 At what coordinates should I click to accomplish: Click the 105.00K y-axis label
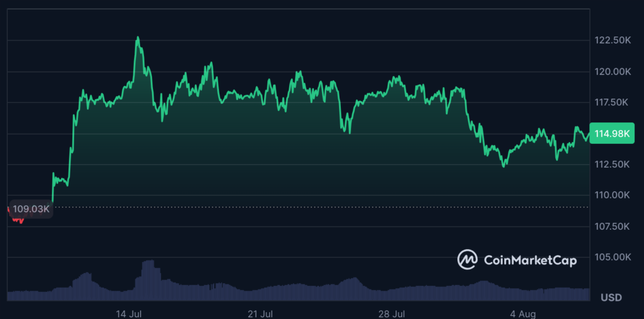coord(612,257)
